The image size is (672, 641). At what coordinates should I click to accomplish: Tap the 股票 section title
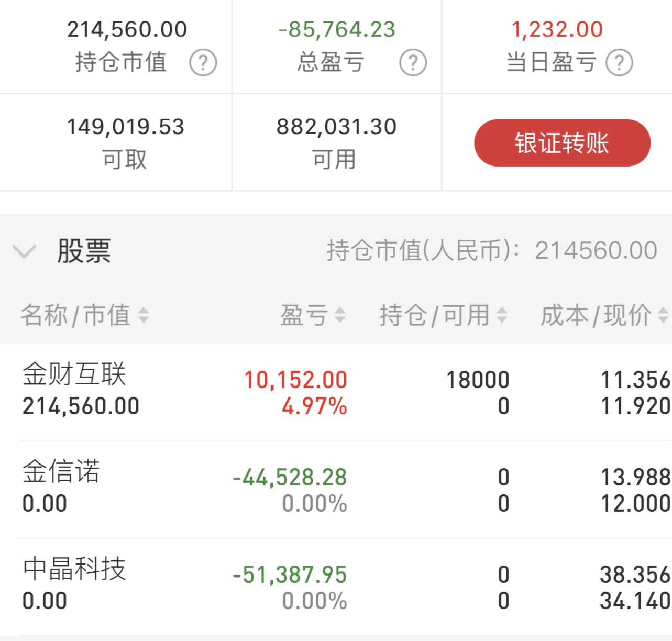point(84,251)
